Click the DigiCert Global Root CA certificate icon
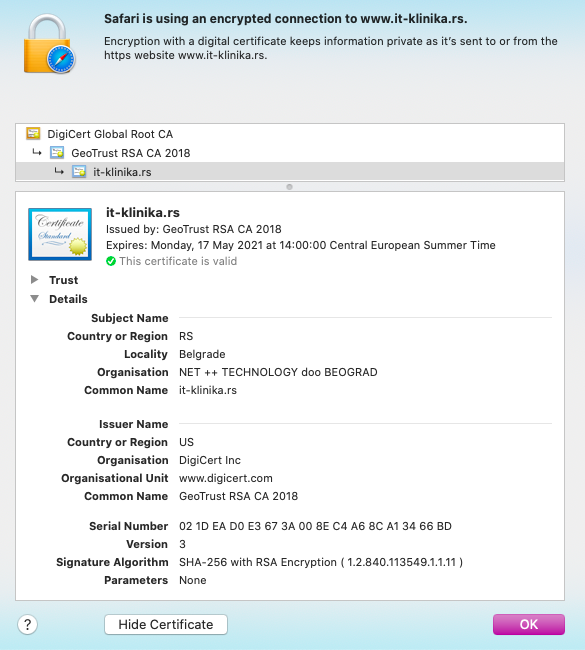The image size is (585, 650). click(33, 133)
